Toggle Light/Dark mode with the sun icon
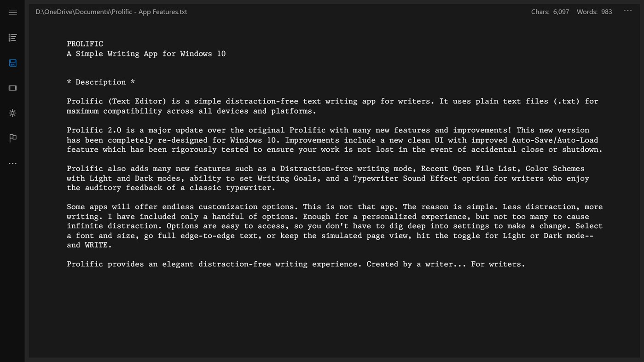The height and width of the screenshot is (362, 644). coord(12,113)
